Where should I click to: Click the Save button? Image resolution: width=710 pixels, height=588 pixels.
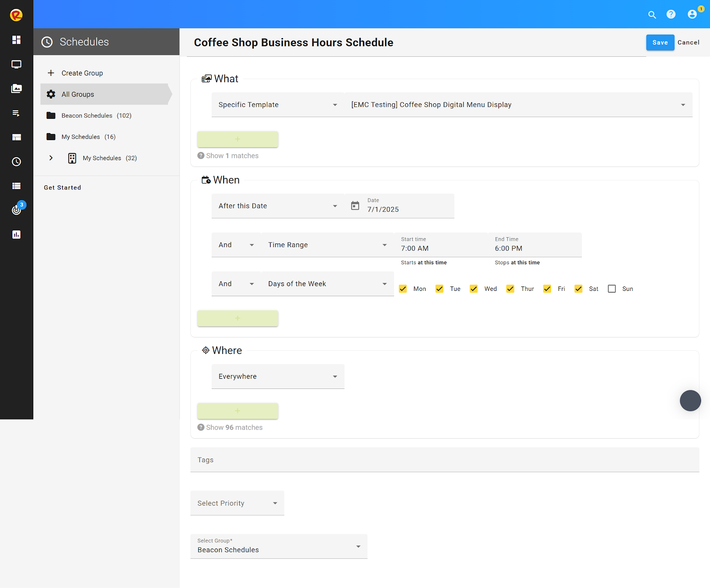660,43
